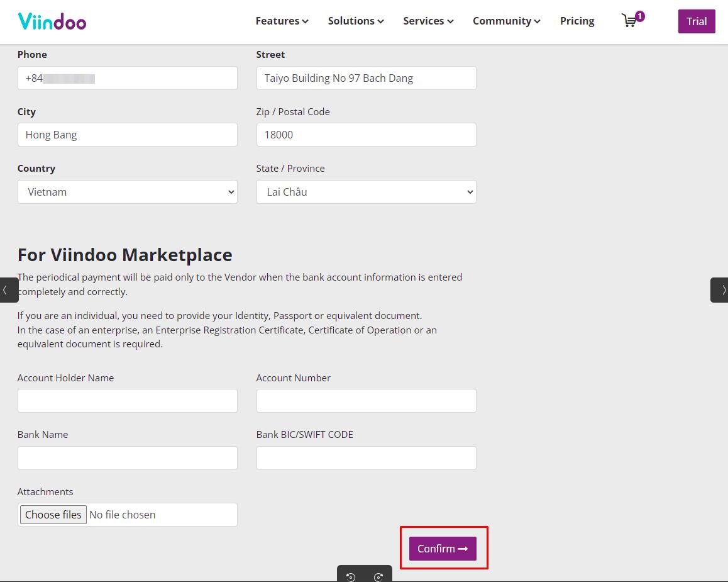Click the 'For Viindoo Marketplace' heading
Screen dimensions: 728x582
pos(125,255)
